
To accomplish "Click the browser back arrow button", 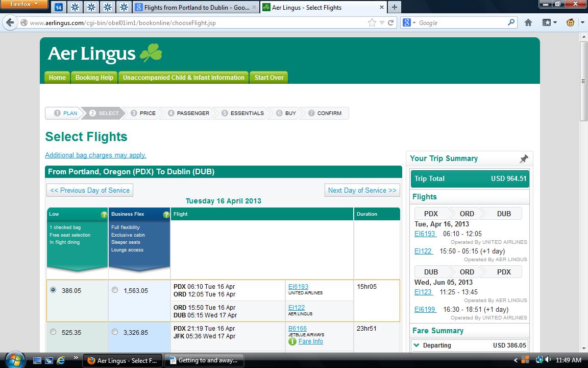I will click(10, 23).
